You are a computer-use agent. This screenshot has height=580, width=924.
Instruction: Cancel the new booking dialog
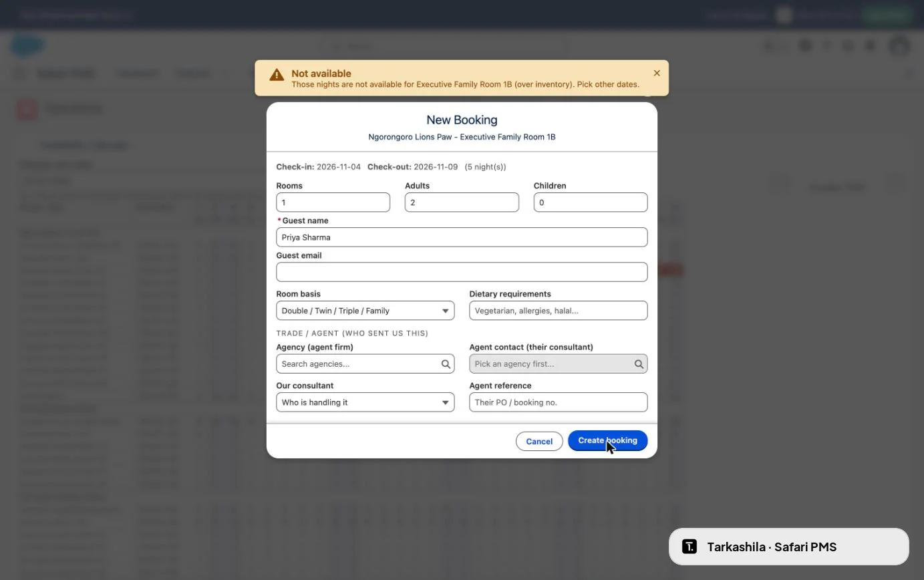pos(539,441)
